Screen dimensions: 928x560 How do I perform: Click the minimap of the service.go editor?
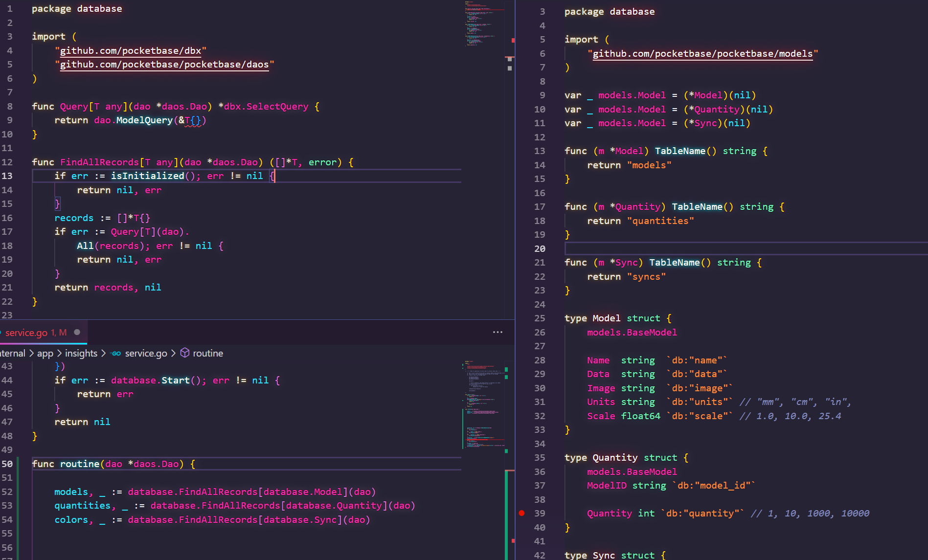pyautogui.click(x=484, y=404)
